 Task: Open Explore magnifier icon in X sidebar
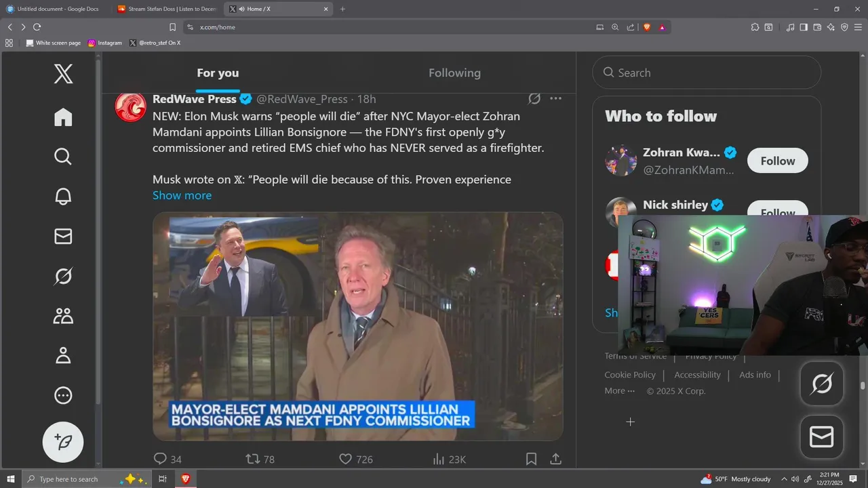63,157
